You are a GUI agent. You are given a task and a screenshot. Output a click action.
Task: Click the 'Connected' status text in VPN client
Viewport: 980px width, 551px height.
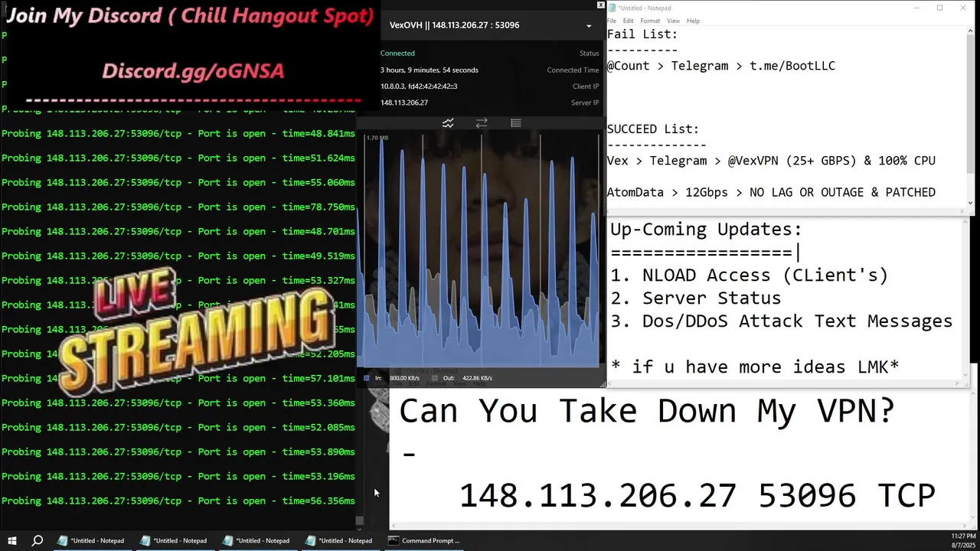(x=397, y=54)
